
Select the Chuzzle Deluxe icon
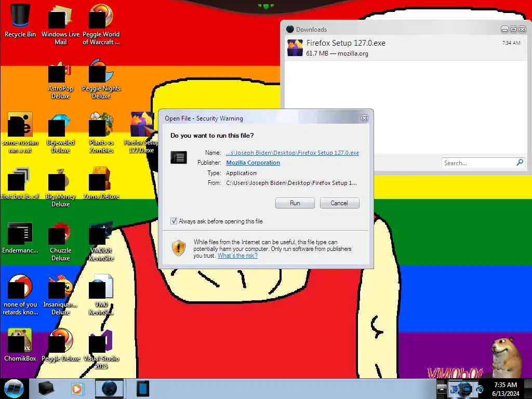tap(60, 241)
